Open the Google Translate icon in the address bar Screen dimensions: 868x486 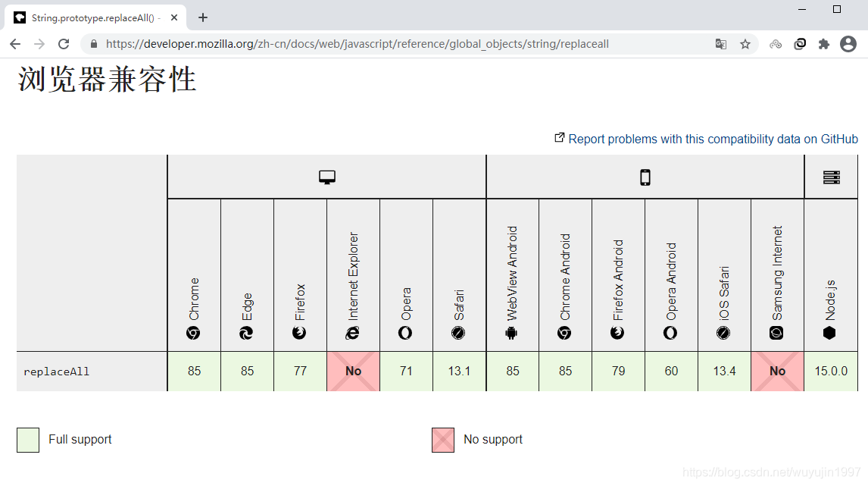720,44
